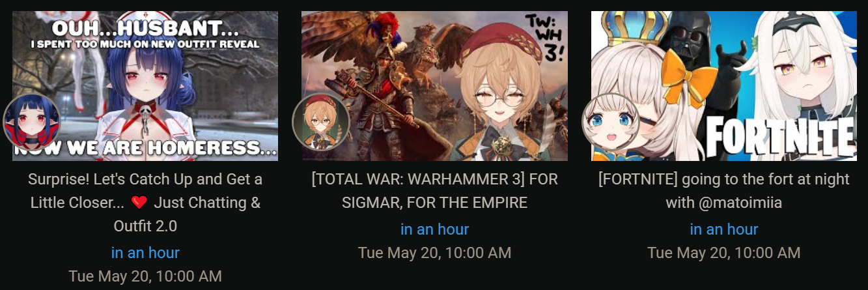Open the Total War Warhammer 3 thumbnail
Viewport: 868px width, 290px height.
pyautogui.click(x=434, y=85)
